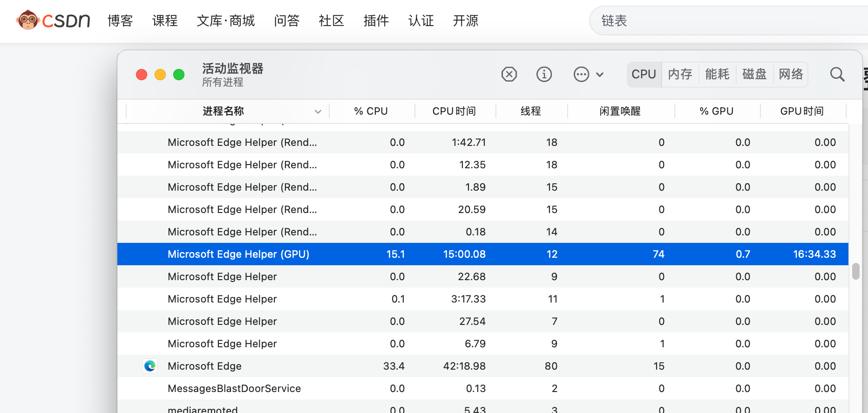868x413 pixels.
Task: Stop the selected process with X icon
Action: (x=509, y=74)
